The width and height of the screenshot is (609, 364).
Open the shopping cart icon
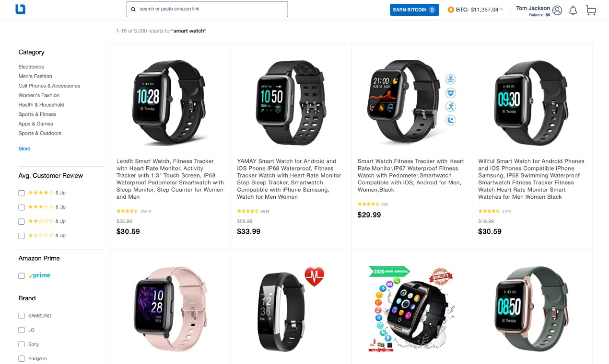point(591,11)
